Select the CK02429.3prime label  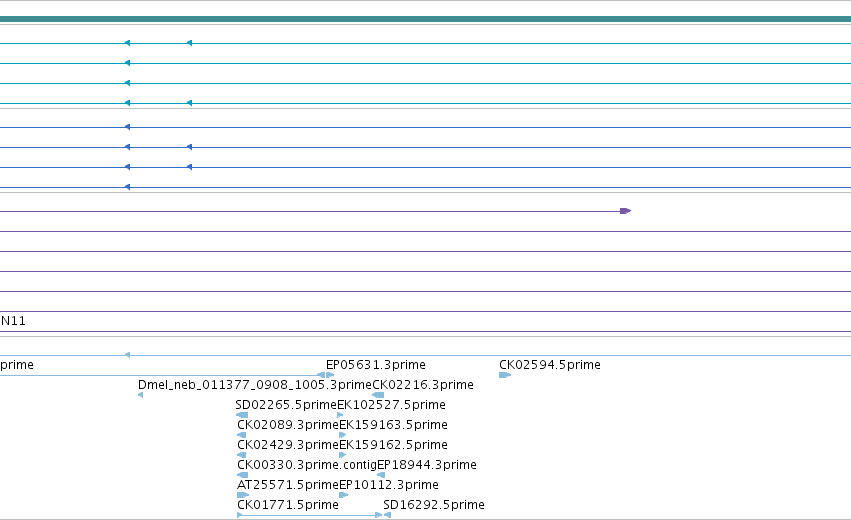288,445
